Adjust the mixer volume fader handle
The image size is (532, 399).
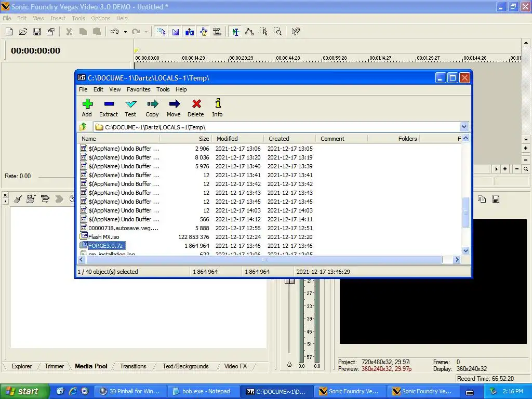pos(289,281)
